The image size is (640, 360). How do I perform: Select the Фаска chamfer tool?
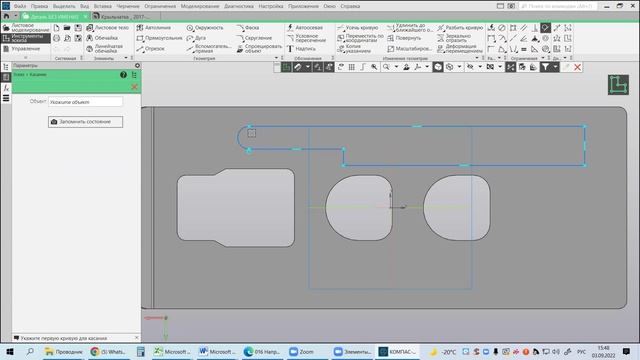pos(248,27)
